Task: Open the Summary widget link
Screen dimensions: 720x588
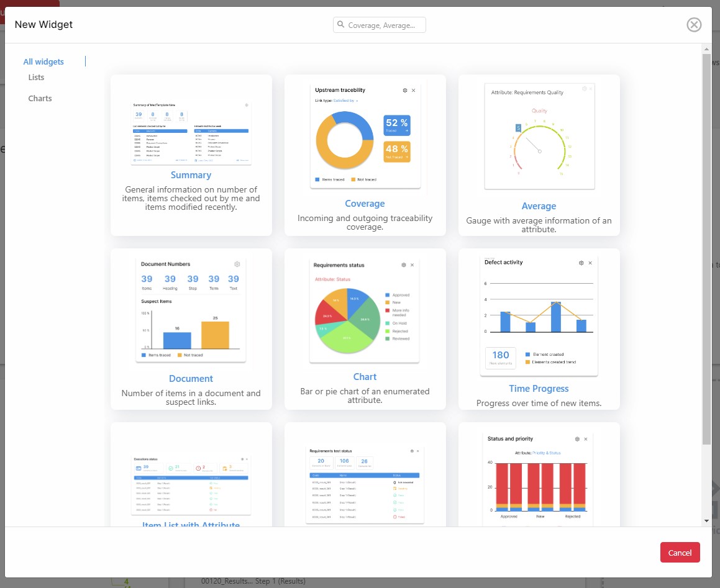Action: click(191, 175)
